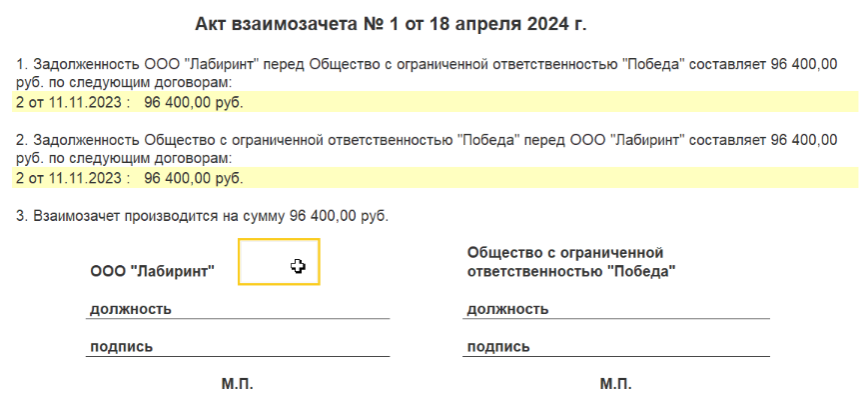Click the left "должность" field label
The image size is (868, 410).
(131, 309)
